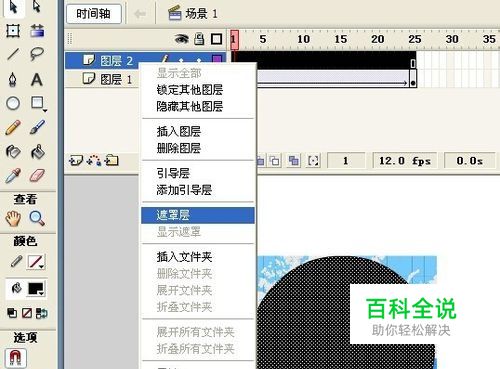
Task: Open the stroke color swatch picker
Action: click(36, 262)
